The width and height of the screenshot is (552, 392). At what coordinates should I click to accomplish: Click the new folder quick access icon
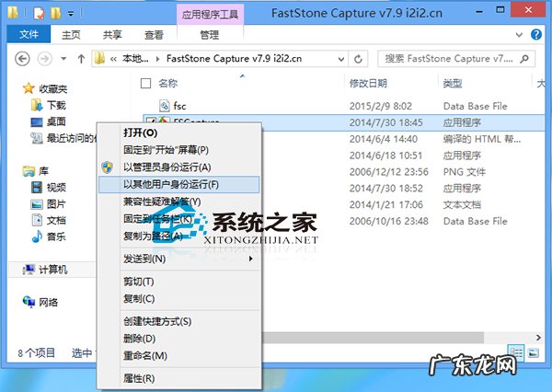(x=55, y=14)
